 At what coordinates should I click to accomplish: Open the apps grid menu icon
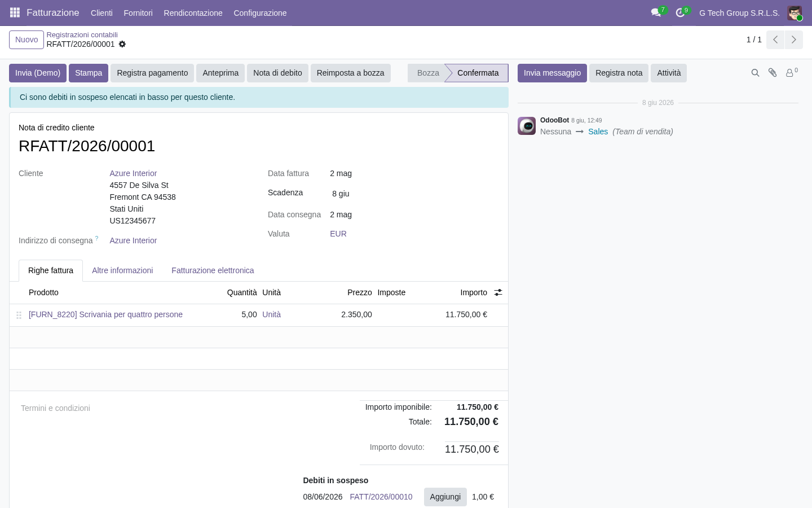pos(15,12)
